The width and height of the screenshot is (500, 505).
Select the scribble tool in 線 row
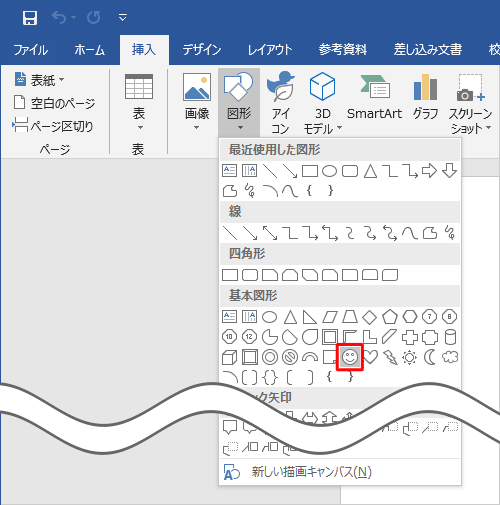point(450,233)
